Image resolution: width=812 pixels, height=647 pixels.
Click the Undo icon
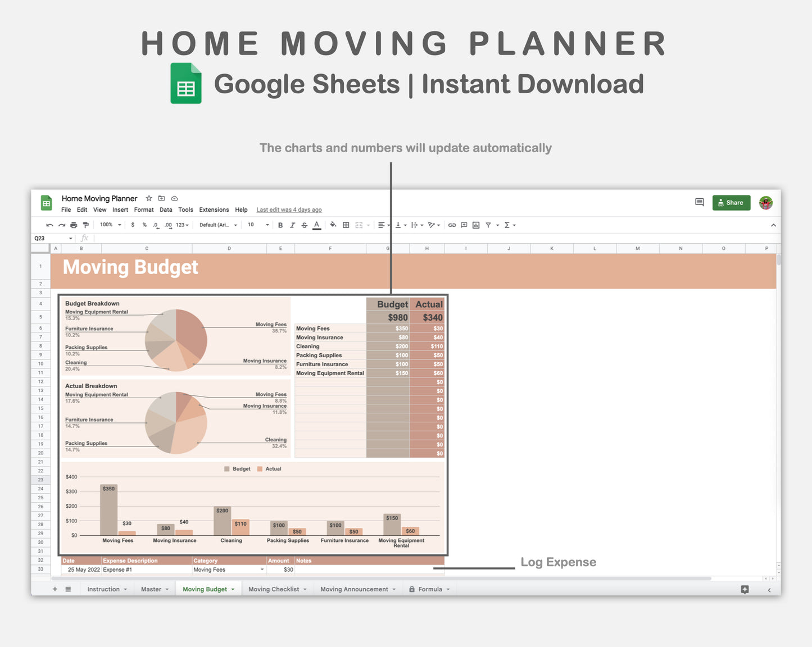(49, 225)
